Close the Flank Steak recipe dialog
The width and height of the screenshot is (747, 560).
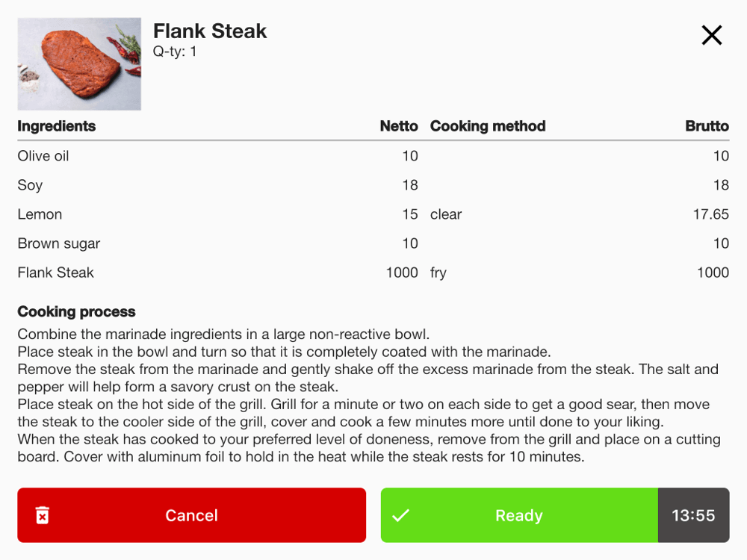(711, 35)
